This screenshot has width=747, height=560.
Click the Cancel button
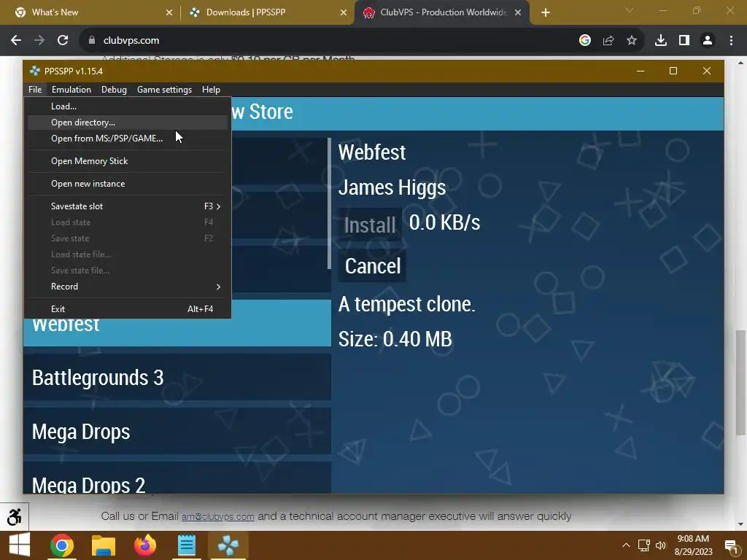coord(372,266)
